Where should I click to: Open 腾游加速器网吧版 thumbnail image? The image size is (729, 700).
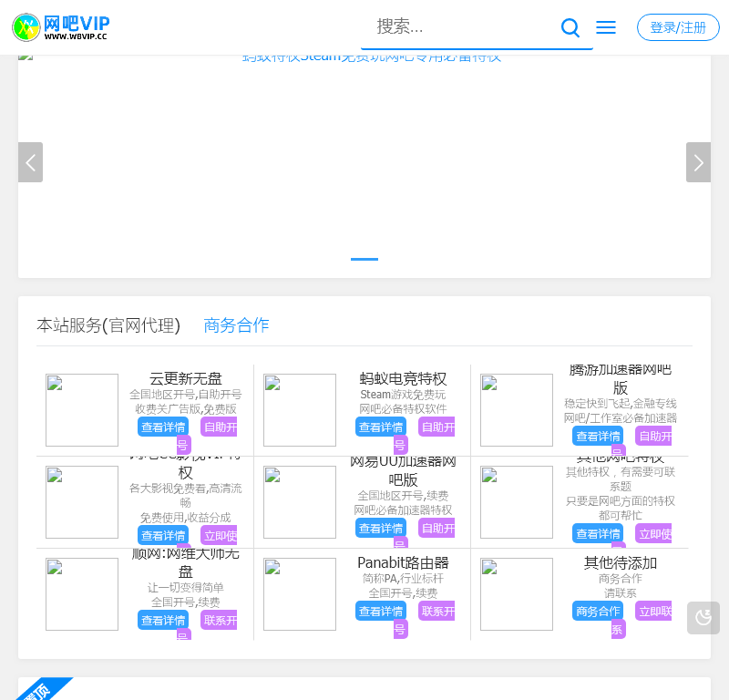(517, 410)
